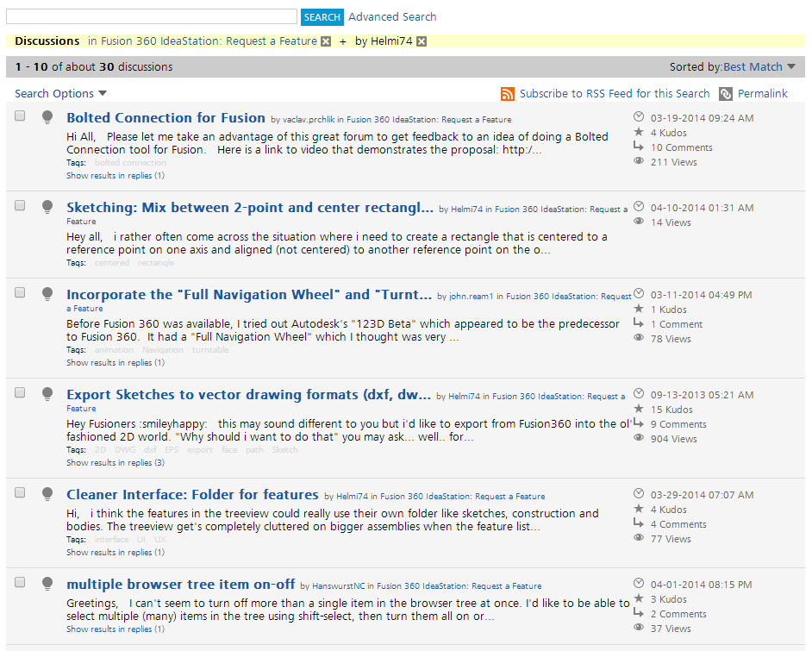Click the eye icon beside 211 Views
Viewport: 812px width, 651px height.
tap(639, 161)
